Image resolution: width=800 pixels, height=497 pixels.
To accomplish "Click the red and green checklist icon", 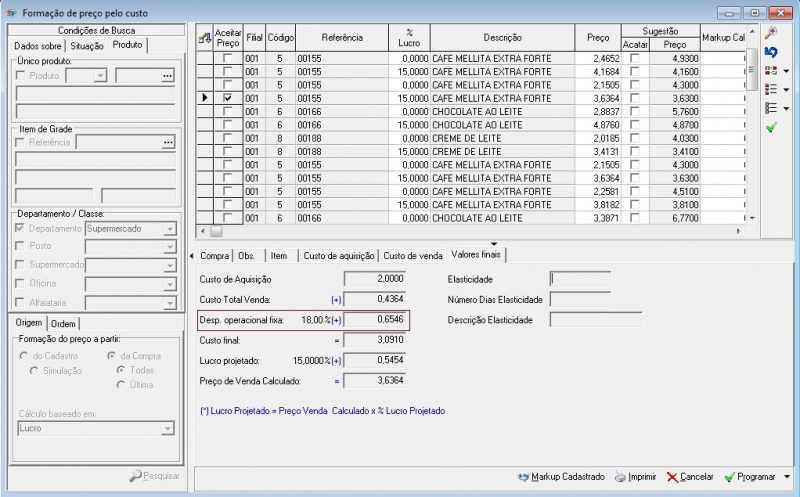I will [x=771, y=71].
